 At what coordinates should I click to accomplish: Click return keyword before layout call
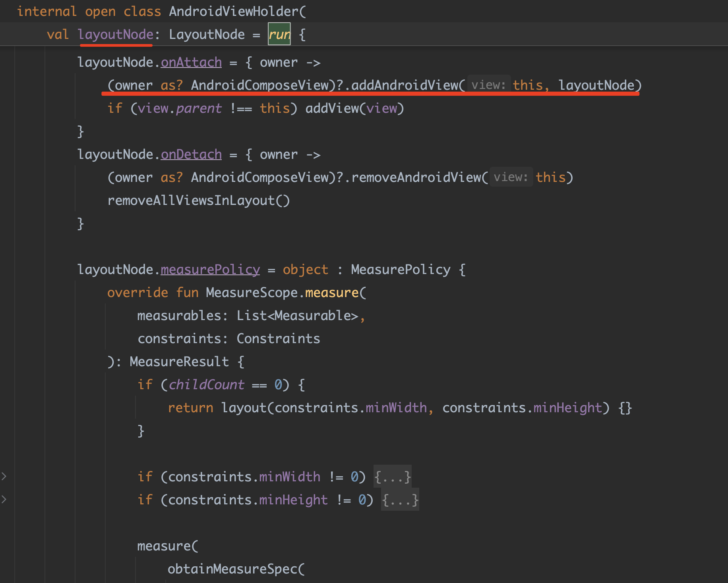[x=190, y=408]
